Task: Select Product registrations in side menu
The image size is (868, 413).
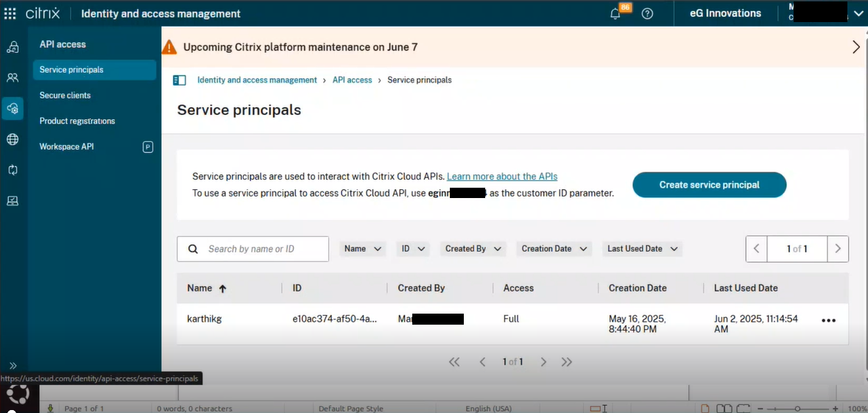Action: pos(77,121)
